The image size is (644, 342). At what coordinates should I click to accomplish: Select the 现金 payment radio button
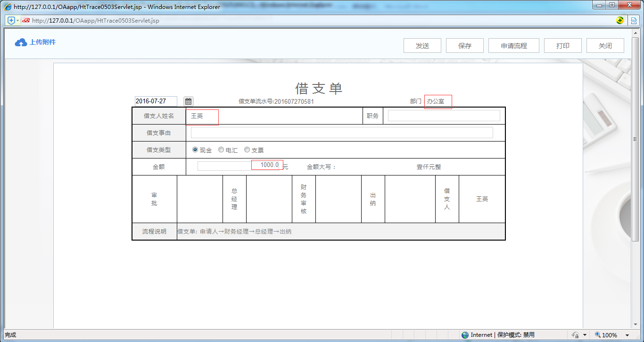coord(195,150)
